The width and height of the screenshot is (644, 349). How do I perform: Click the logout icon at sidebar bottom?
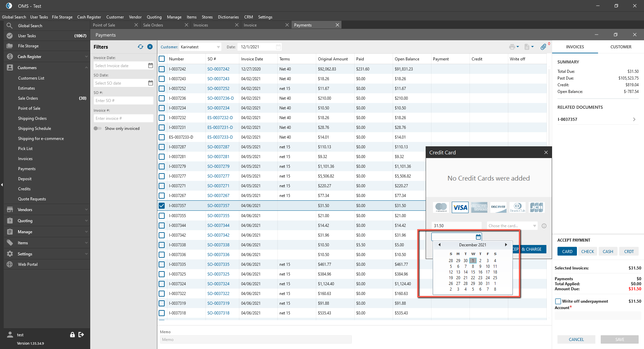tap(81, 335)
